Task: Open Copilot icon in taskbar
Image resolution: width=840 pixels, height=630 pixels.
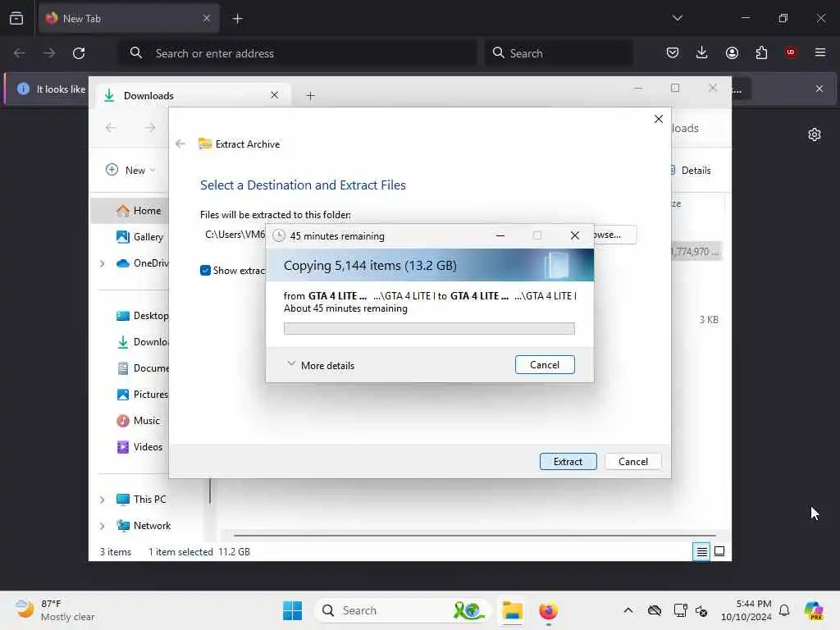Action: [814, 610]
